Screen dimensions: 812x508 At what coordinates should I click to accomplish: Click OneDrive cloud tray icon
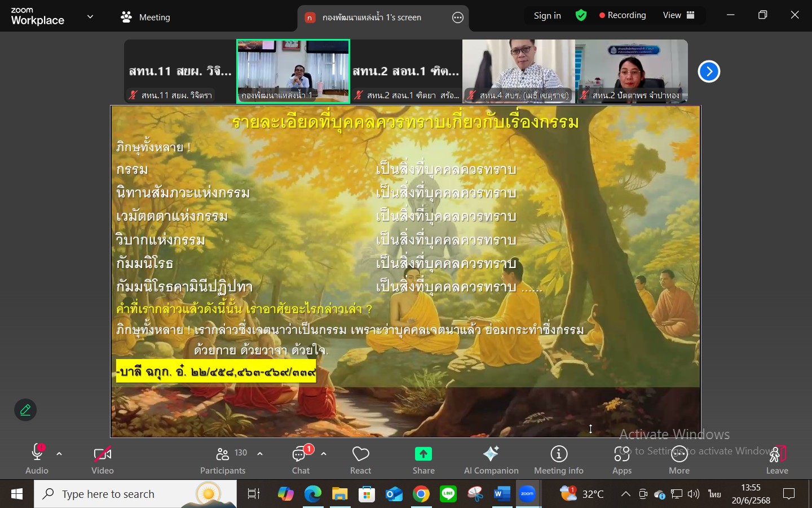[660, 495]
